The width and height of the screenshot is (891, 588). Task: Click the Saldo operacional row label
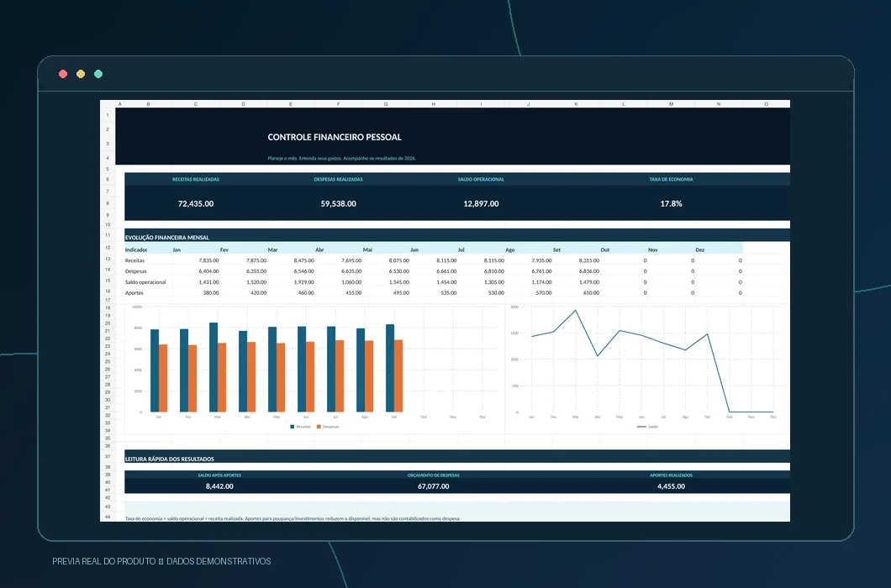point(145,282)
